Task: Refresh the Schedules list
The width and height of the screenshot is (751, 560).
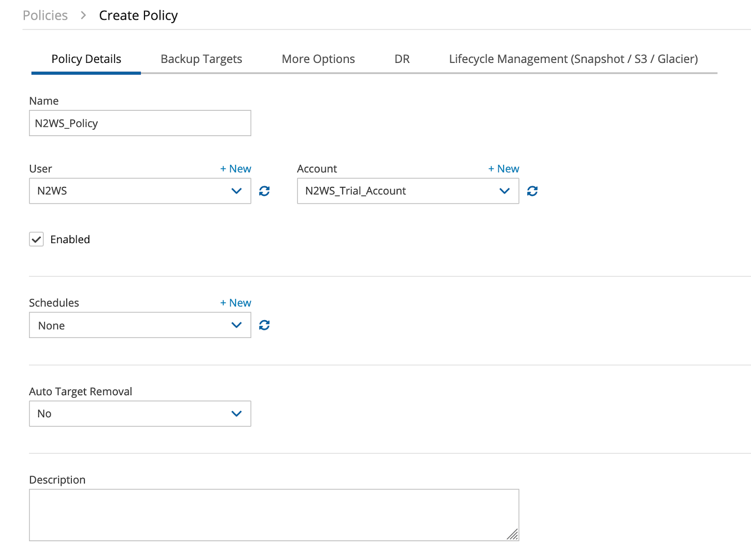Action: coord(264,325)
